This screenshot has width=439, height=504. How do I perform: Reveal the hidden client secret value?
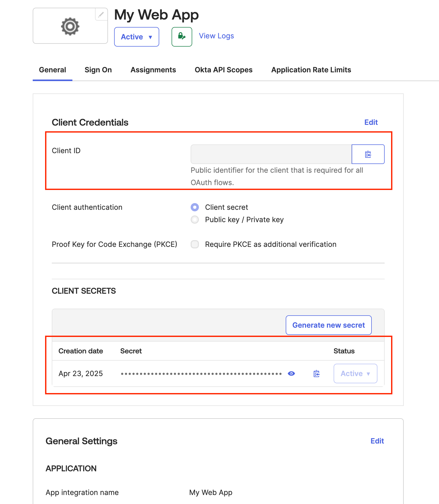(x=291, y=373)
